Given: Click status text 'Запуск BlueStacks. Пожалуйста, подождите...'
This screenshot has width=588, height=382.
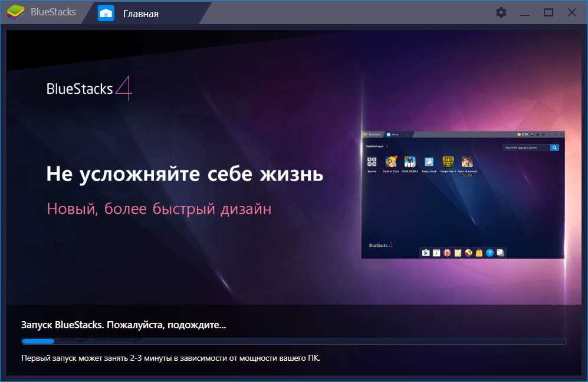Looking at the screenshot, I should (123, 325).
